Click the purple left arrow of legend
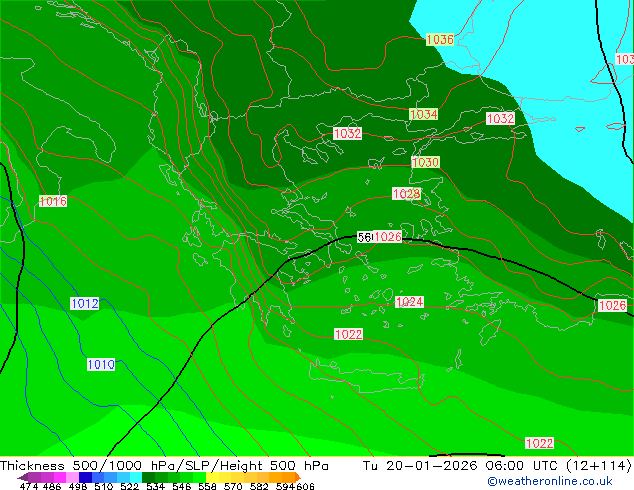This screenshot has height=490, width=634. (22, 477)
